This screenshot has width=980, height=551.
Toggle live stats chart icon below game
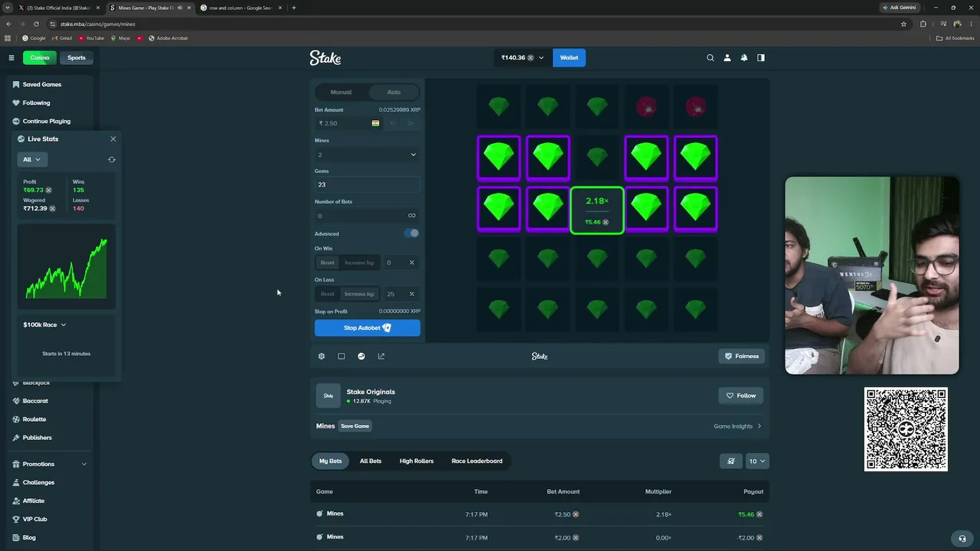click(361, 356)
